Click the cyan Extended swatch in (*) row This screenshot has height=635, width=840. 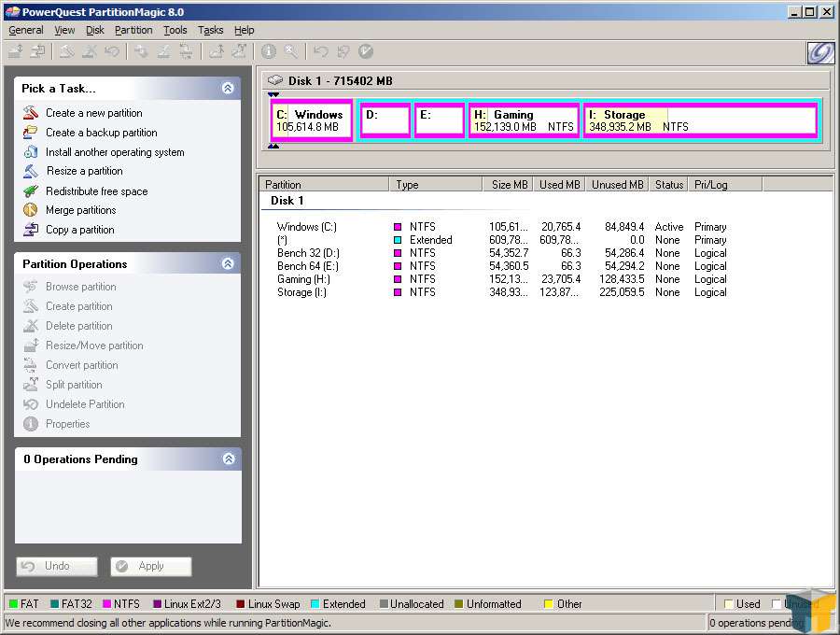click(x=398, y=240)
